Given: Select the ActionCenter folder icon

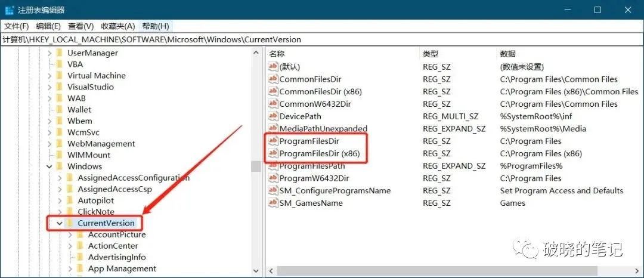Looking at the screenshot, I should point(80,246).
